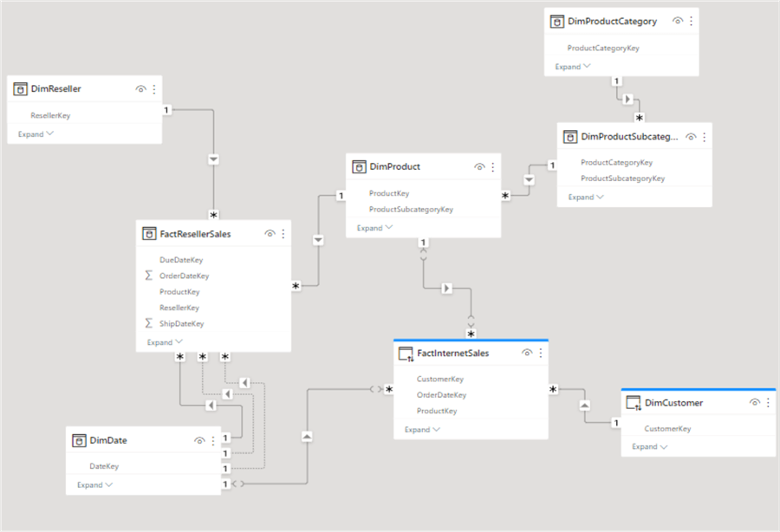Open DimReseller more options menu
Screen dimensions: 780x532
154,89
